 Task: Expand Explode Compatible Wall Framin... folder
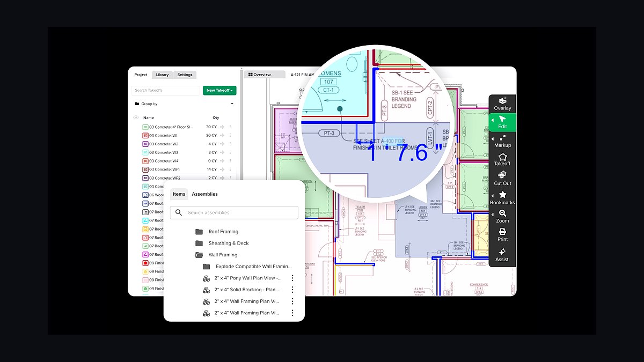[206, 267]
